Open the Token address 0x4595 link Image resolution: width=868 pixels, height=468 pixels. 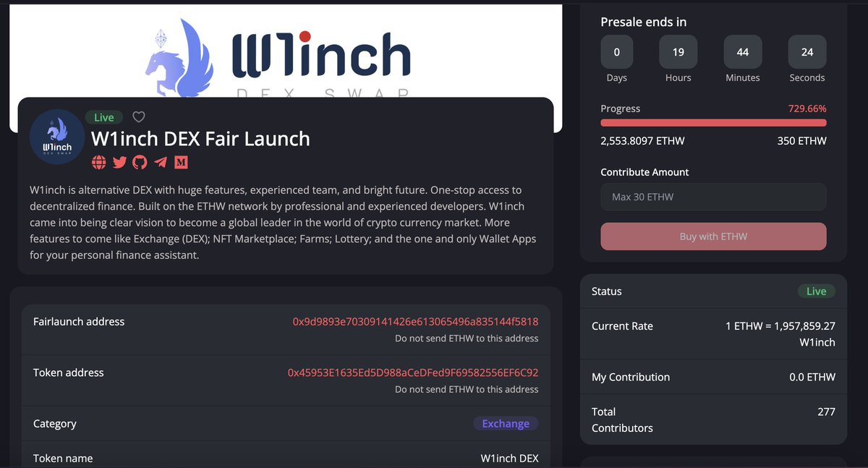pos(413,373)
